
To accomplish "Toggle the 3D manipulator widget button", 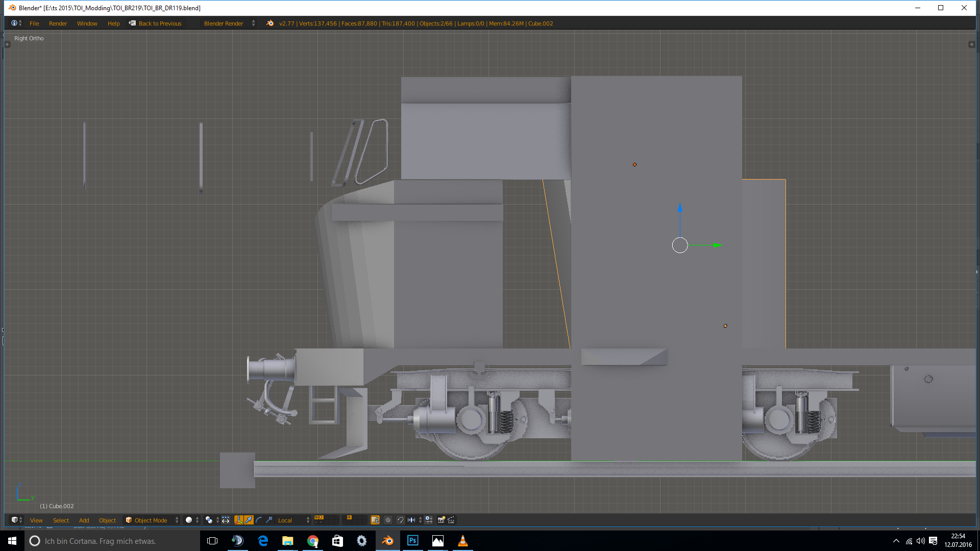I will coord(238,520).
